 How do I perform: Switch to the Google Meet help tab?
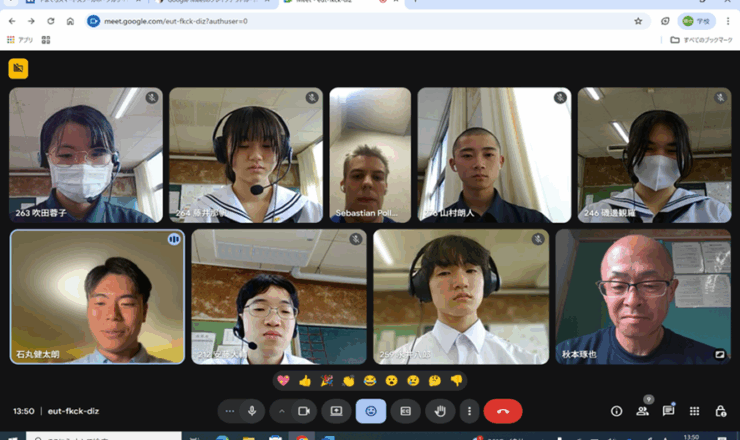click(215, 2)
